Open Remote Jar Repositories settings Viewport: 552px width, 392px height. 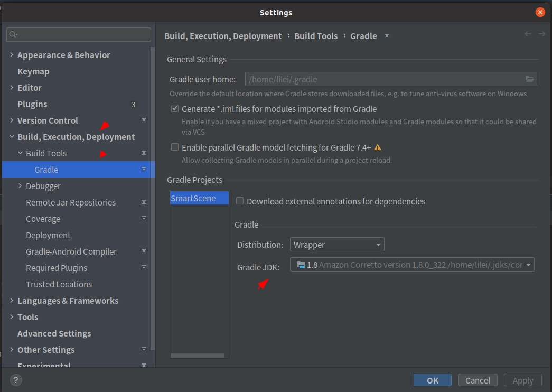[x=71, y=202]
